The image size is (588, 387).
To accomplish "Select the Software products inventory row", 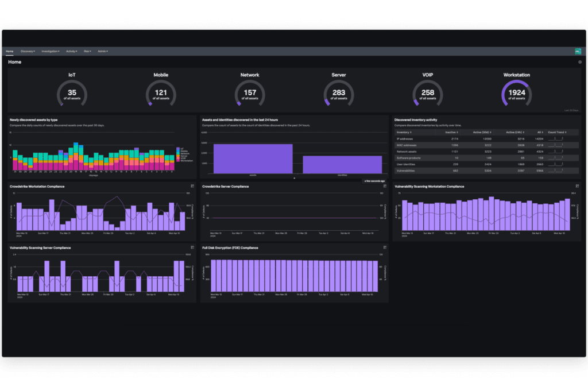I will (486, 158).
